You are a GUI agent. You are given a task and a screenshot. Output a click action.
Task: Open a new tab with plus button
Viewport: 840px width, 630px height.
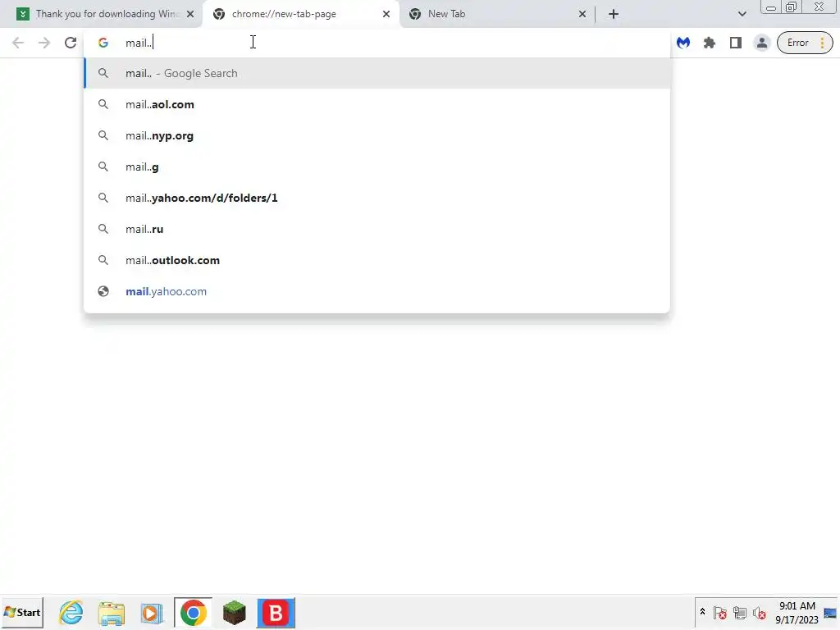(x=614, y=14)
